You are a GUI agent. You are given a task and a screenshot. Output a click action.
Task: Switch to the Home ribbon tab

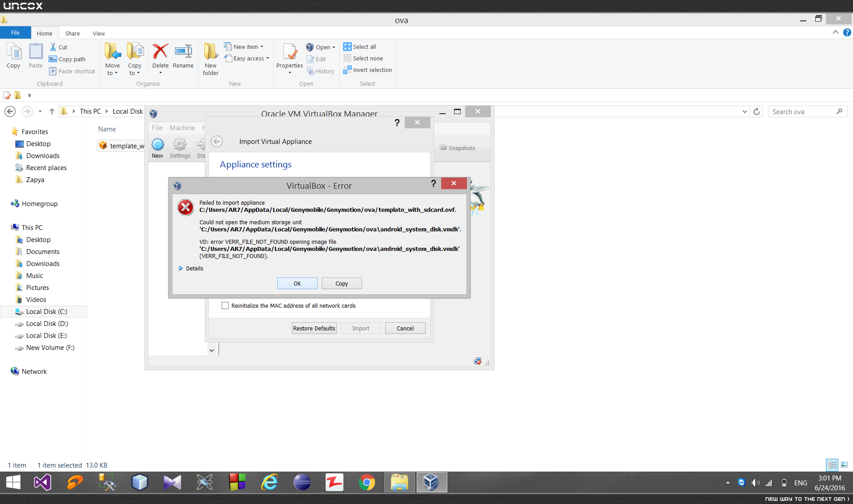point(44,33)
